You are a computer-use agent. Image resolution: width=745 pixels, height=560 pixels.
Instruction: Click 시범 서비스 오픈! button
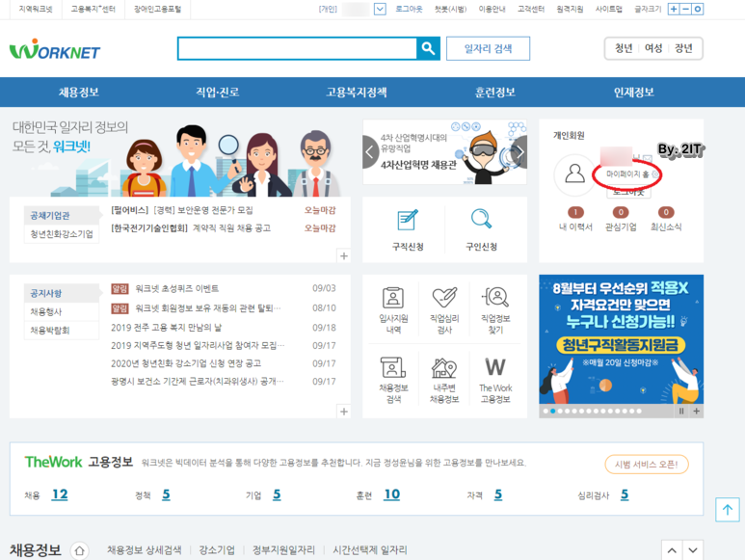point(646,464)
